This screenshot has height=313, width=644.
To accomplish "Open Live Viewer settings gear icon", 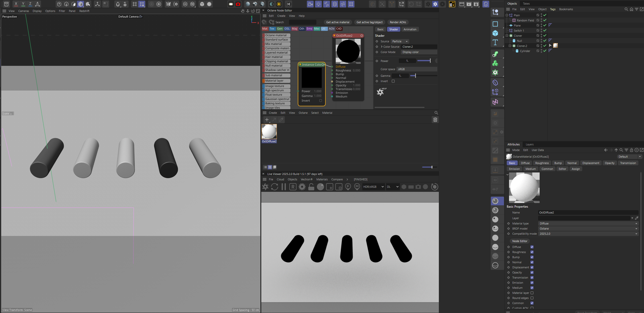I will (x=302, y=187).
